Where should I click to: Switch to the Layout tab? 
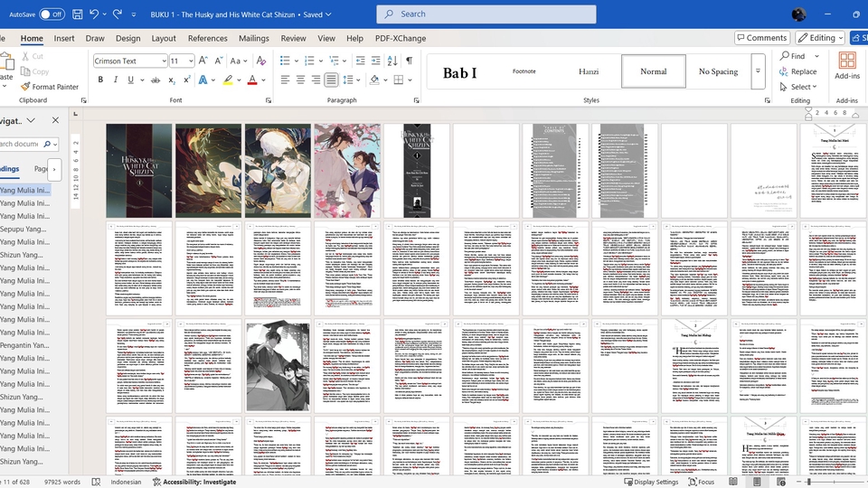[164, 38]
